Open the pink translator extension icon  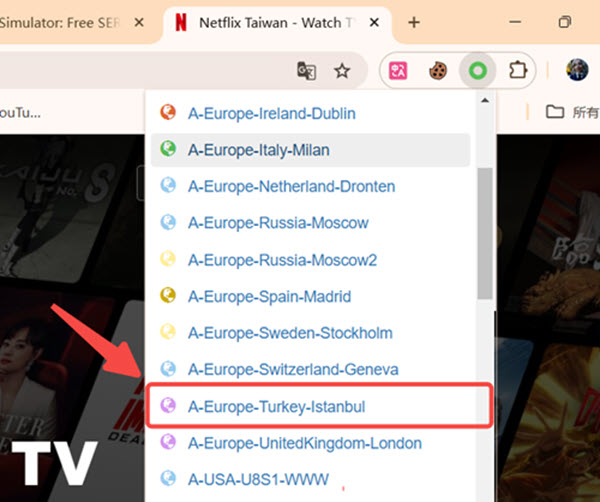(x=398, y=71)
